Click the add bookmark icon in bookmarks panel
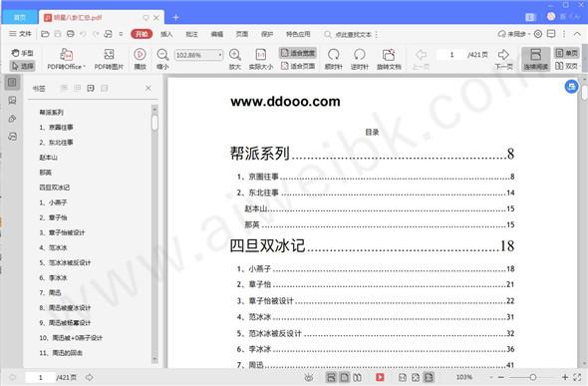 coord(91,88)
